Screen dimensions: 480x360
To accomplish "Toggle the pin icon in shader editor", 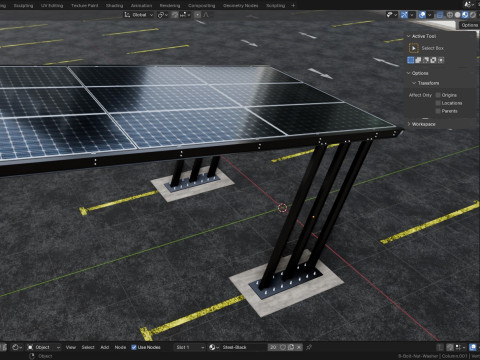I will coord(309,347).
